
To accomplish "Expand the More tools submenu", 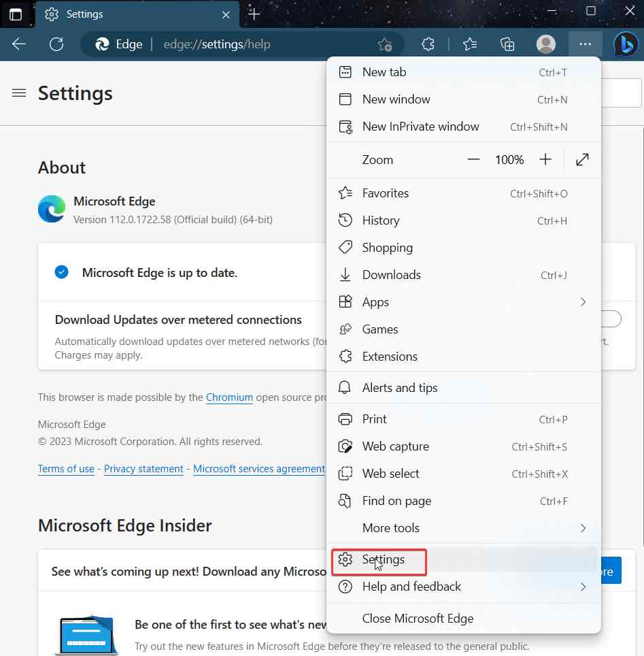I will click(x=583, y=528).
